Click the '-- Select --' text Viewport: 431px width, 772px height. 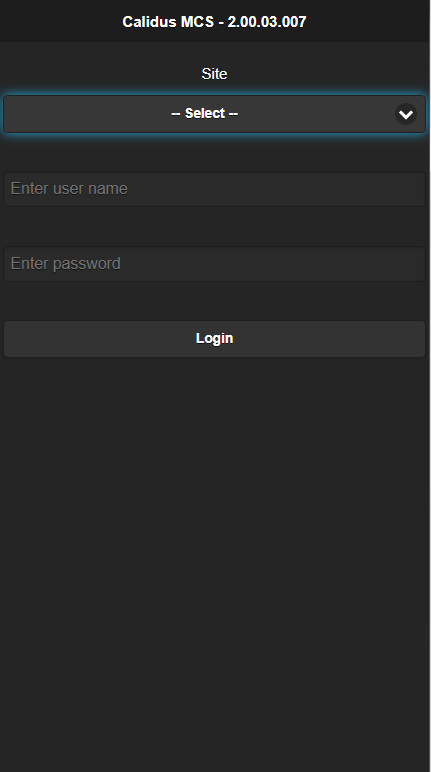[204, 113]
